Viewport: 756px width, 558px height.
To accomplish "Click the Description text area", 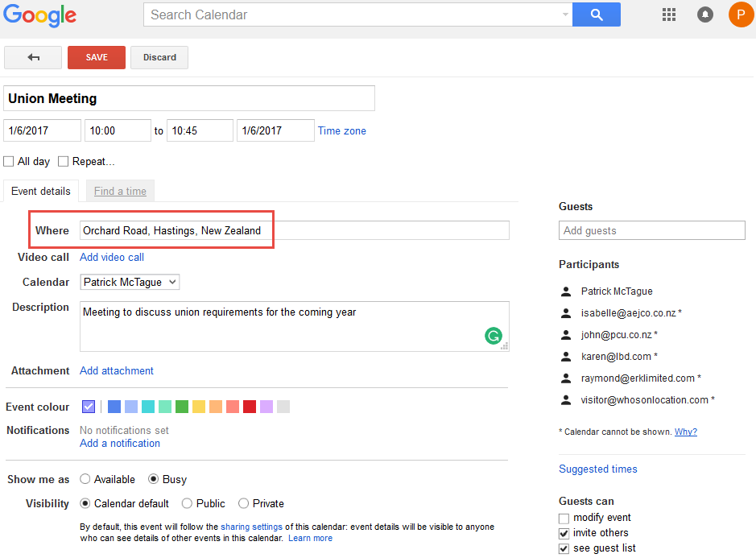I will [x=294, y=326].
